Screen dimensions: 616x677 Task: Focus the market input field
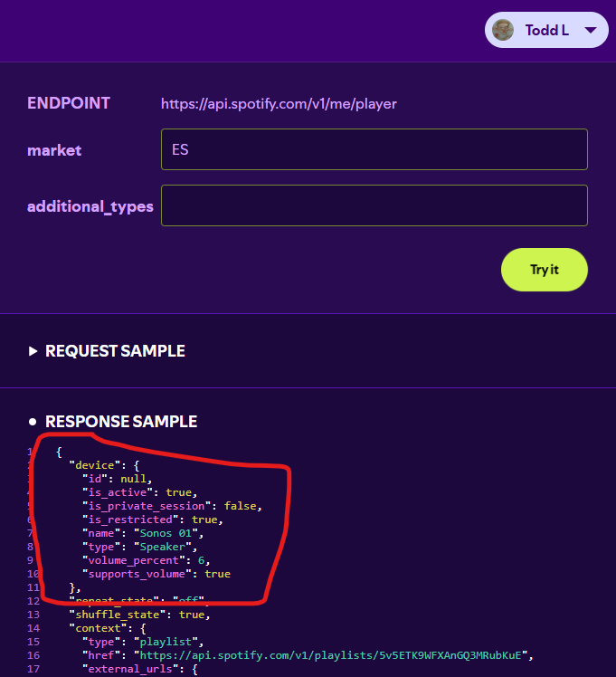pos(374,148)
